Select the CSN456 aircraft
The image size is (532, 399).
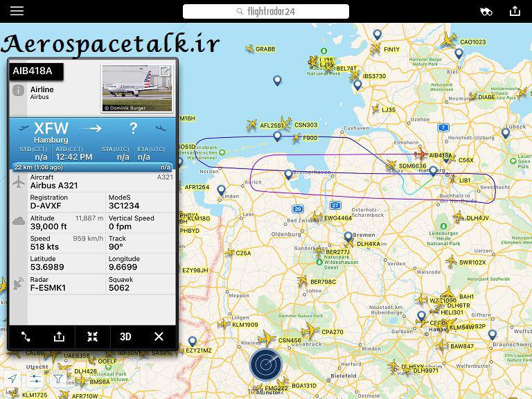coord(267,338)
